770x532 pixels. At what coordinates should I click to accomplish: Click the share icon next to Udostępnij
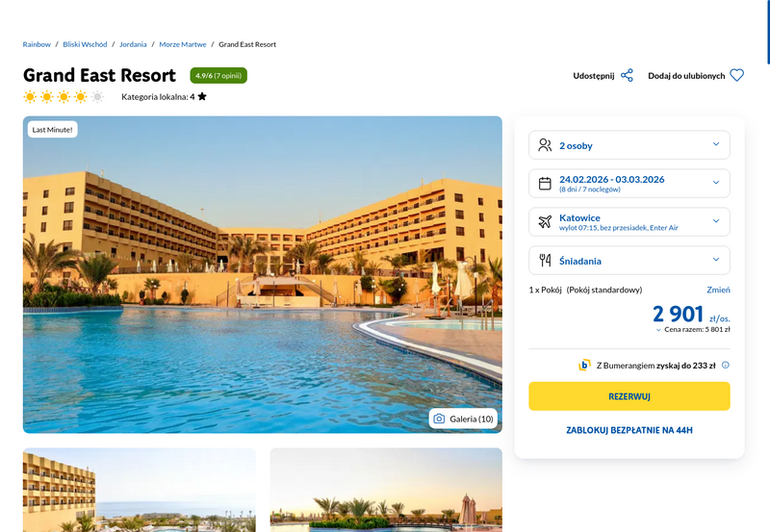click(627, 76)
